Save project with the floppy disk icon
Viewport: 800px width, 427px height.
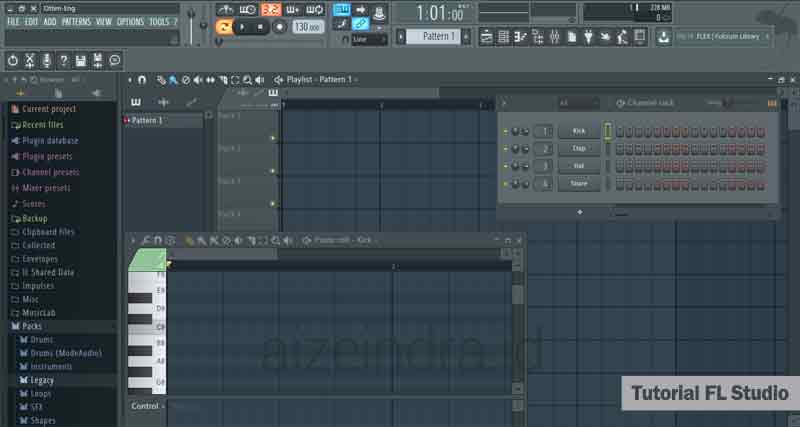[x=81, y=61]
